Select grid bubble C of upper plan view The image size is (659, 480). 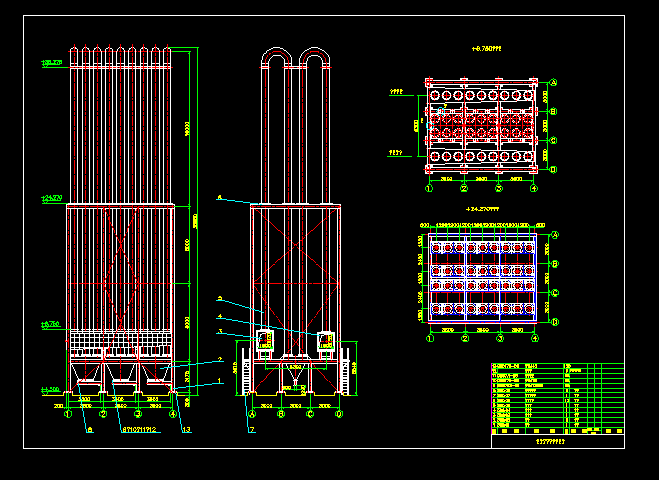pos(554,140)
